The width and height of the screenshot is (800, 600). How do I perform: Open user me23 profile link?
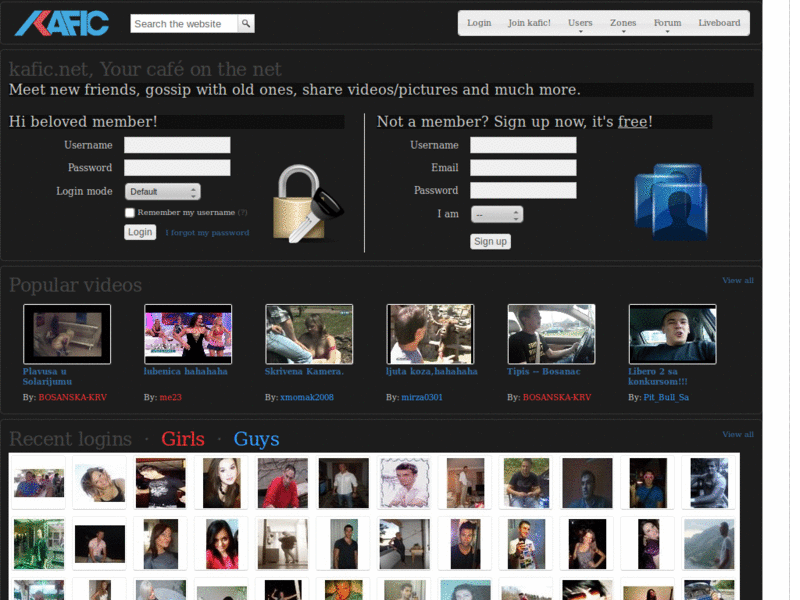pyautogui.click(x=170, y=397)
